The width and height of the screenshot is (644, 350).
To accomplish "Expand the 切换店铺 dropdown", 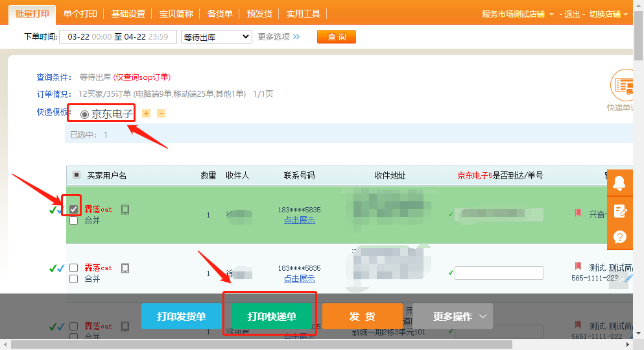I will (608, 14).
